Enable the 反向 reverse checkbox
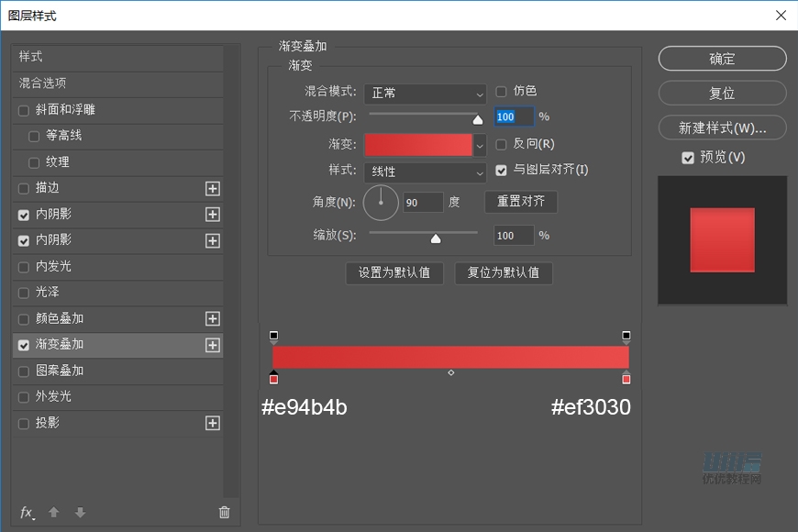 [500, 144]
